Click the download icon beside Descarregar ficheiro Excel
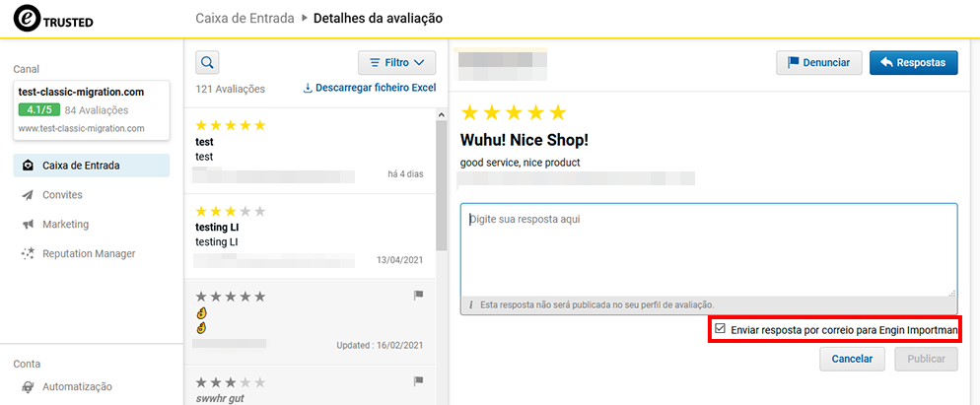 pyautogui.click(x=307, y=88)
